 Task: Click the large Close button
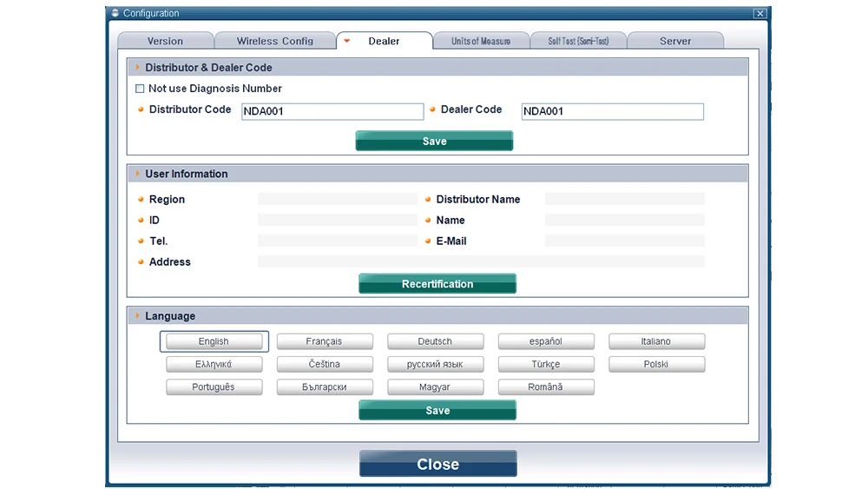[437, 464]
